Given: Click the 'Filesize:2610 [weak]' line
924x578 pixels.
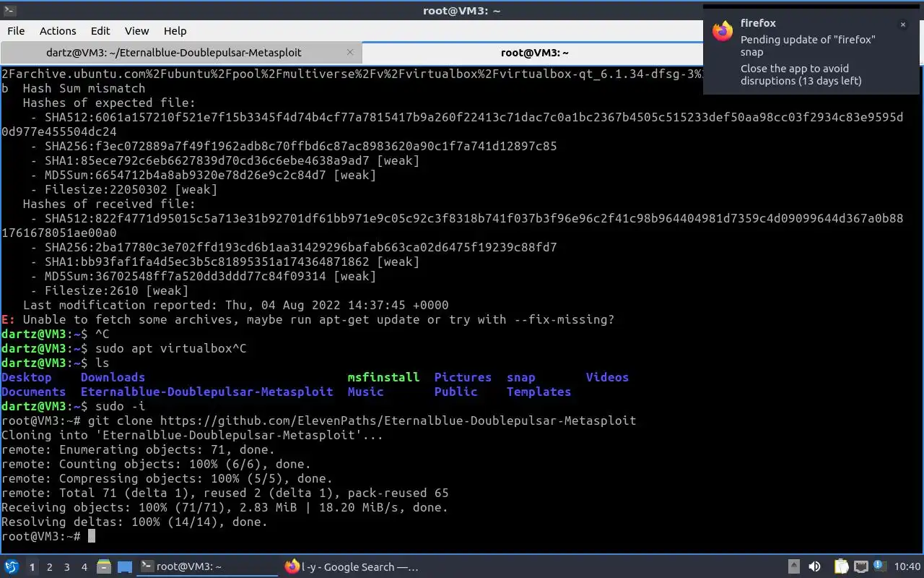Looking at the screenshot, I should tap(109, 290).
